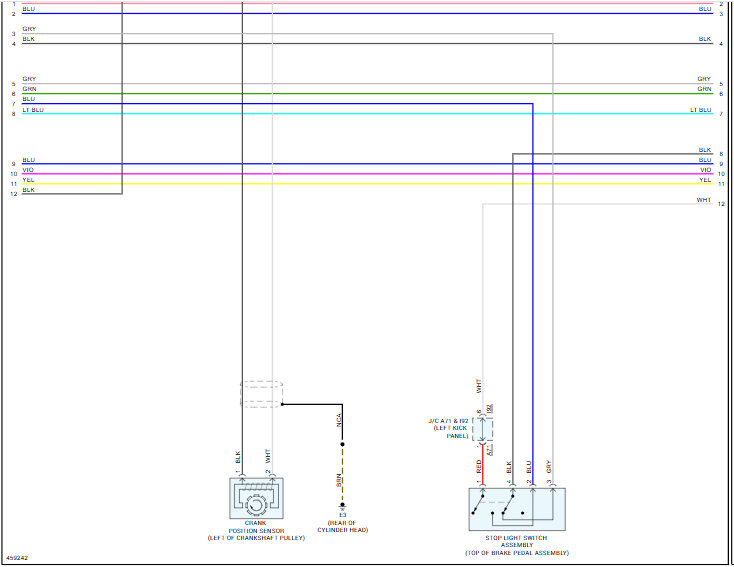Click the stop light switch assembly symbol
This screenshot has height=567, width=734.
point(517,509)
